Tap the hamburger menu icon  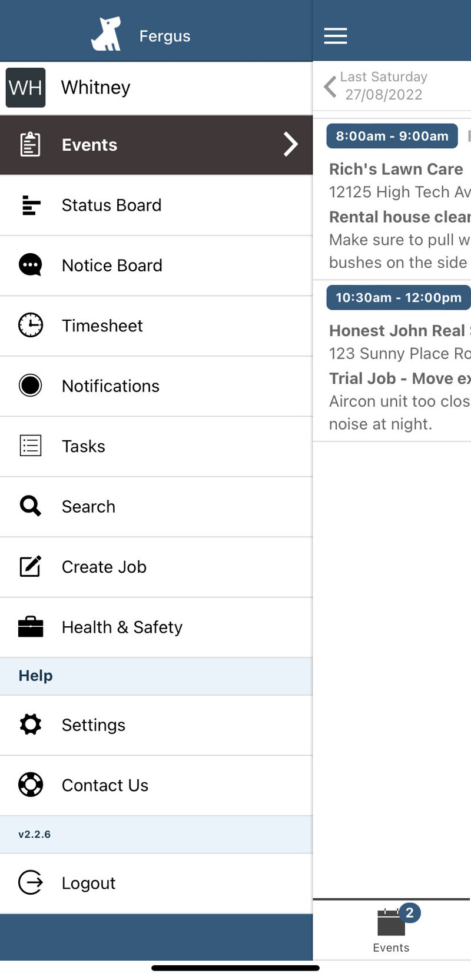(x=336, y=36)
